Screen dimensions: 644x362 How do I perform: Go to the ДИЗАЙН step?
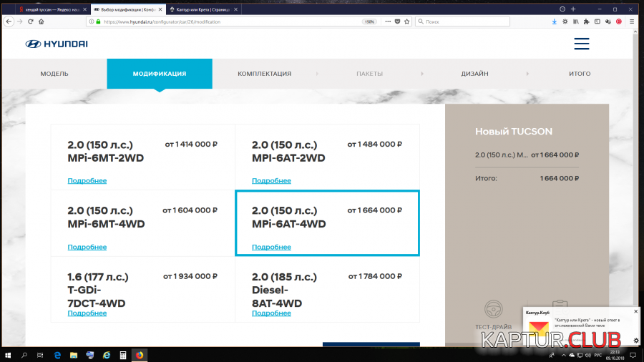pos(474,74)
